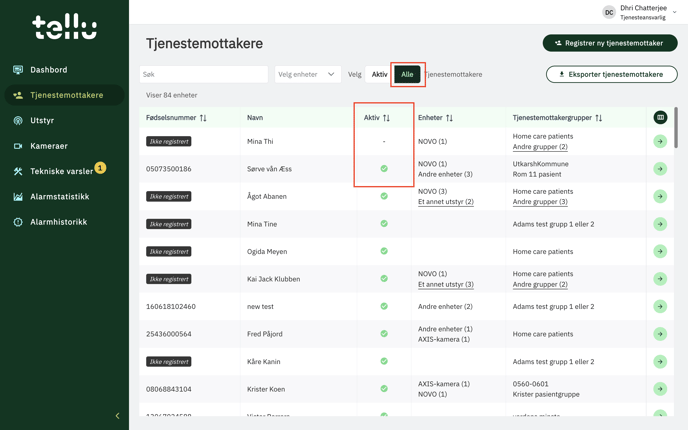
Task: Open Krister Koen row arrow
Action: tap(660, 389)
